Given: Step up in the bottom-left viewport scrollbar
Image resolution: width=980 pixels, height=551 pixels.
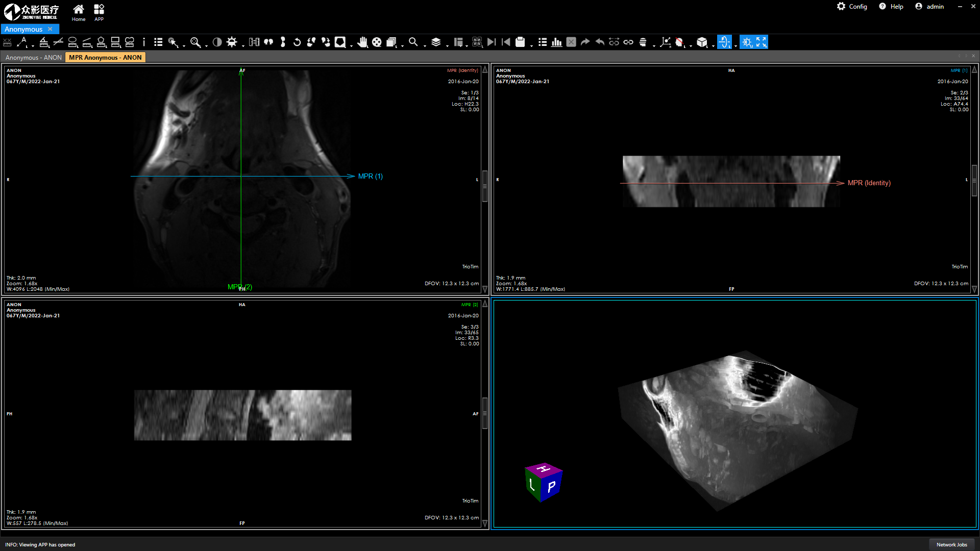Looking at the screenshot, I should point(485,304).
